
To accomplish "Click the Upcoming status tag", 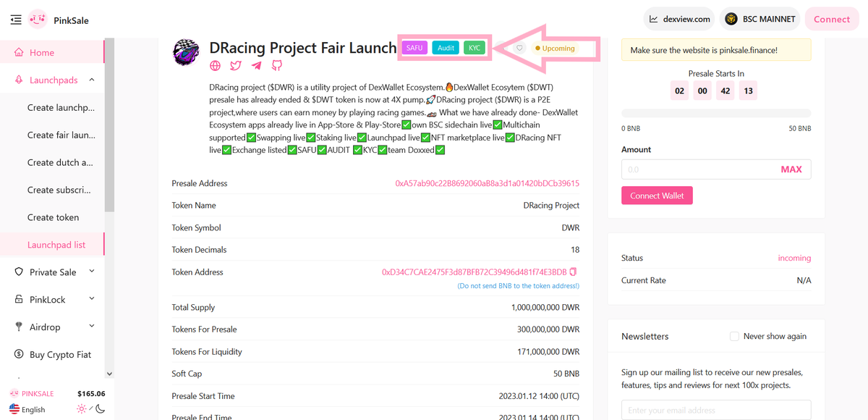I will [555, 49].
